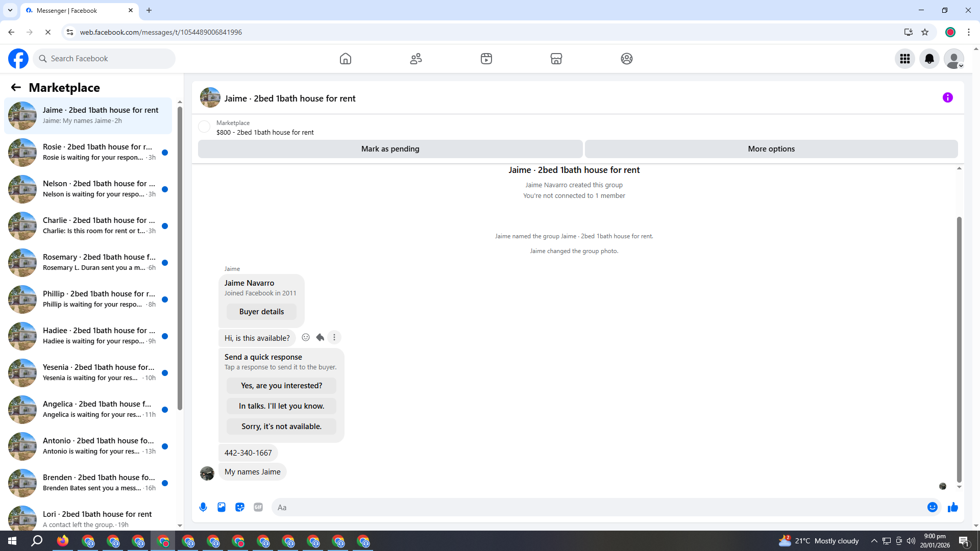Go to the Home feed icon

(x=346, y=59)
